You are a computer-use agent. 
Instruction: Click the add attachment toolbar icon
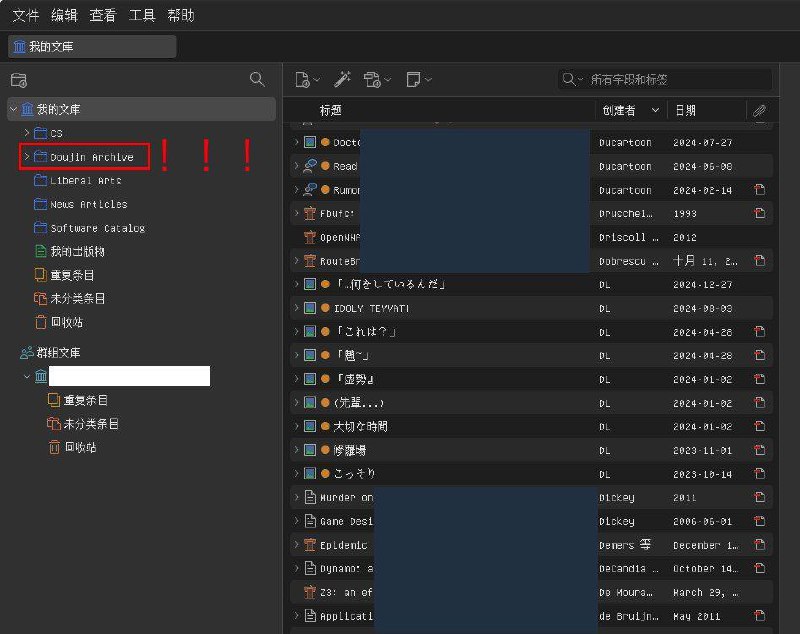(x=375, y=80)
